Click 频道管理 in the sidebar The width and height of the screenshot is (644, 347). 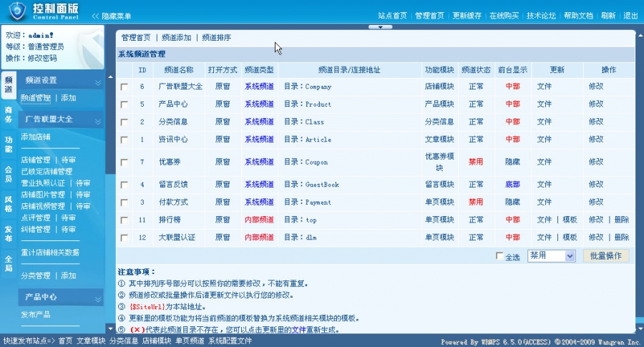click(x=36, y=98)
